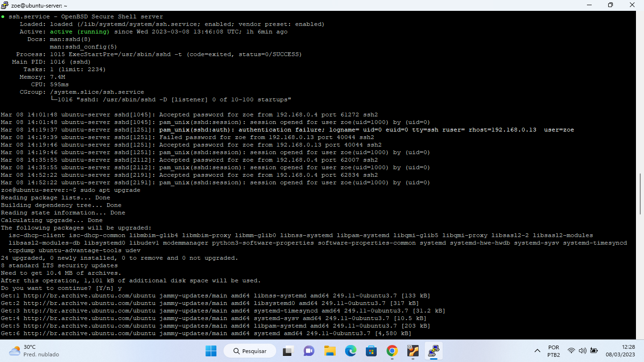Click the Pesquisar search box on taskbar
644x362 pixels.
pyautogui.click(x=250, y=351)
